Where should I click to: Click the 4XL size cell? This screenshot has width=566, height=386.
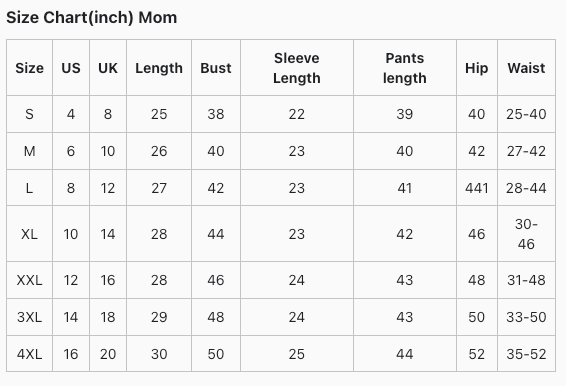pos(30,354)
